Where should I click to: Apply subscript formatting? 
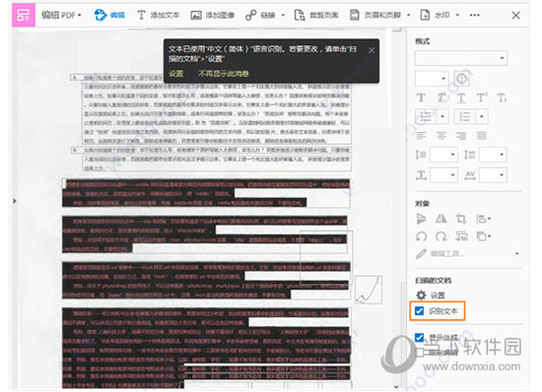tap(502, 98)
